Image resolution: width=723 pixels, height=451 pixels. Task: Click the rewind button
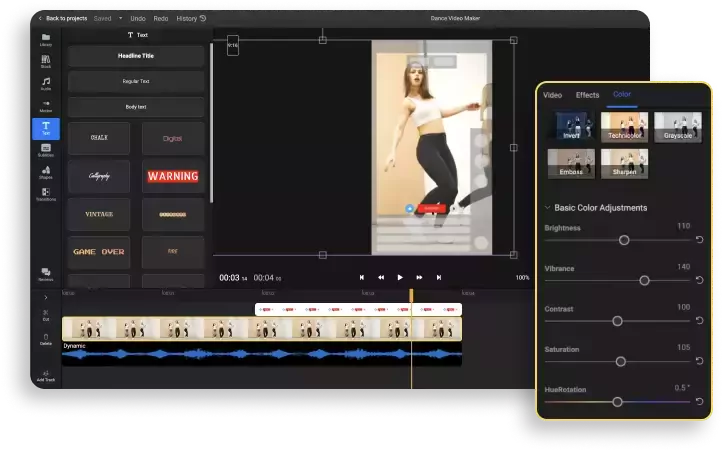click(x=381, y=278)
